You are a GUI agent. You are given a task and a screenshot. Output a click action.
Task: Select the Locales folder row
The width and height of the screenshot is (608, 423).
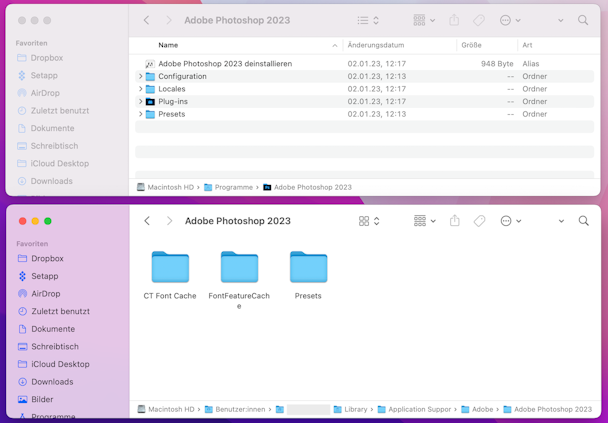pos(364,89)
